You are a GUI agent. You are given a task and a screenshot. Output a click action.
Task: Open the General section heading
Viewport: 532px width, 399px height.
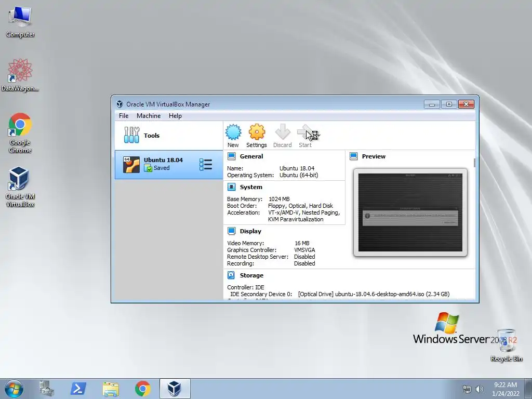pyautogui.click(x=251, y=156)
